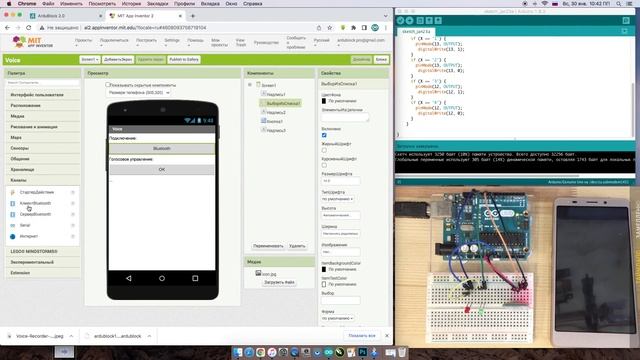
Task: Click the icon.jpg media file icon
Action: (258, 273)
